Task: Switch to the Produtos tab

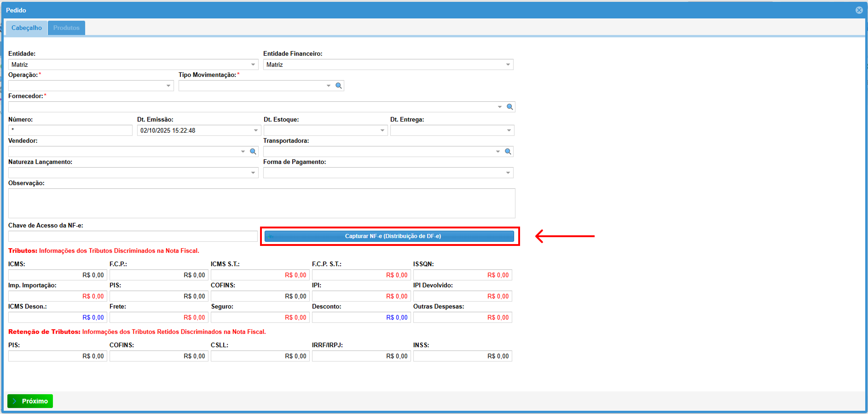Action: coord(66,28)
